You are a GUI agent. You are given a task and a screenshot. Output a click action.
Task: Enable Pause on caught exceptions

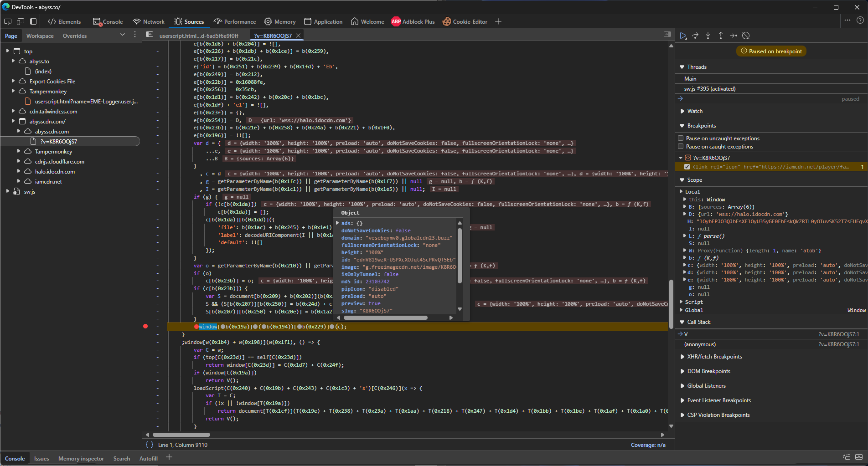pos(681,146)
